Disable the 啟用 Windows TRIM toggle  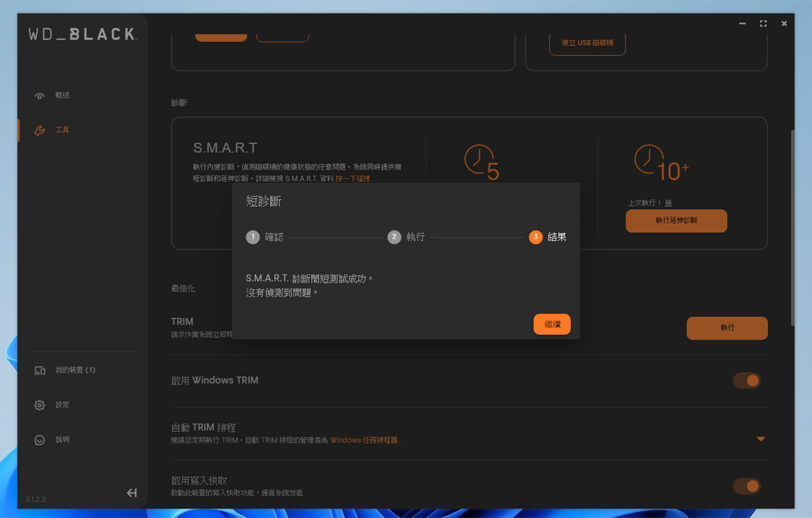(x=747, y=380)
